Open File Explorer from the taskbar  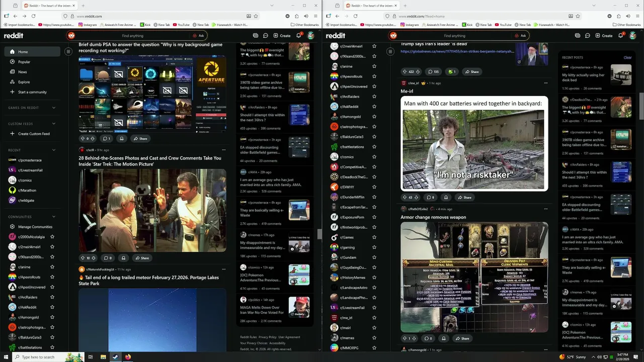(103, 357)
